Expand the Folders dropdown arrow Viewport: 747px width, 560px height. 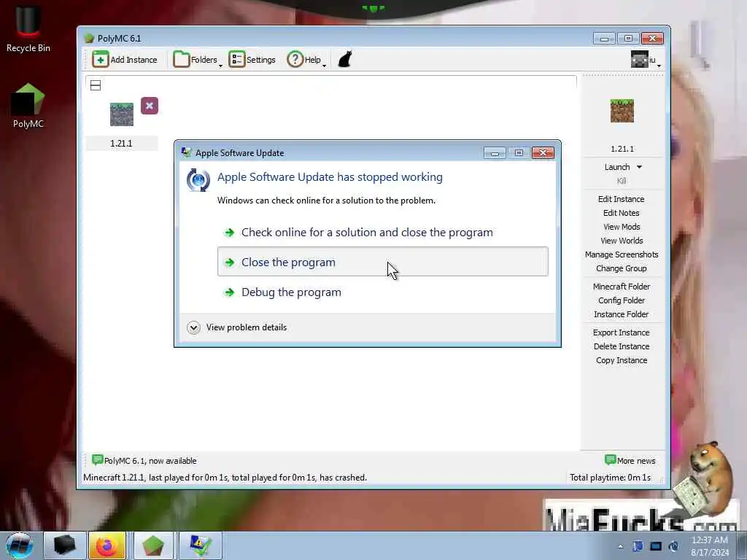point(220,64)
